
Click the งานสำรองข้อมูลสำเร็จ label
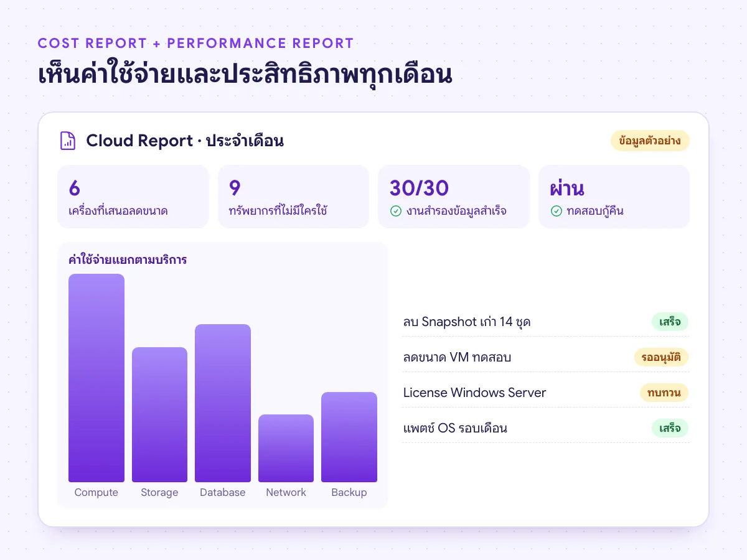[x=456, y=211]
